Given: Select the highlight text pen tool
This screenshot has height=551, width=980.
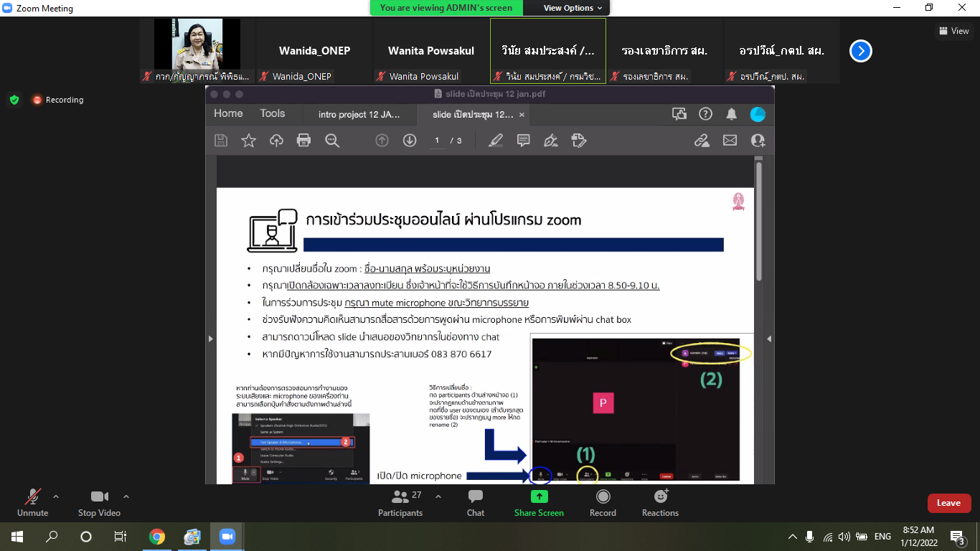Looking at the screenshot, I should click(x=496, y=141).
